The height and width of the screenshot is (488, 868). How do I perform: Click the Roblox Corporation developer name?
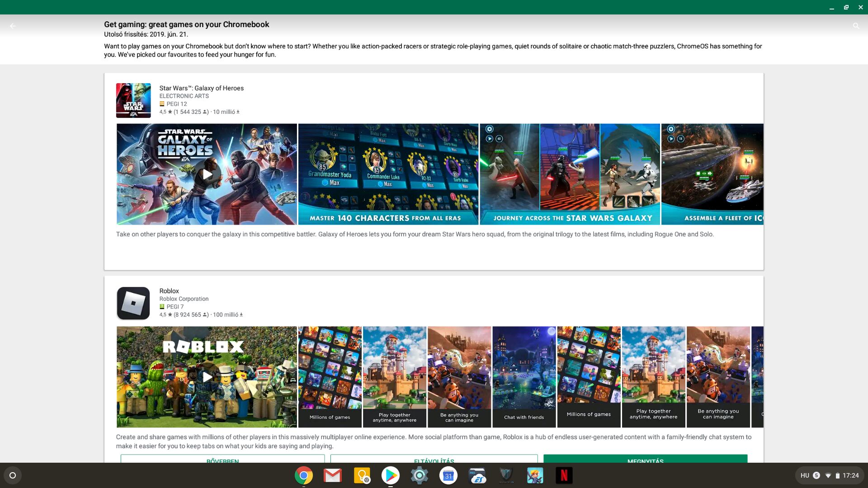coord(184,299)
